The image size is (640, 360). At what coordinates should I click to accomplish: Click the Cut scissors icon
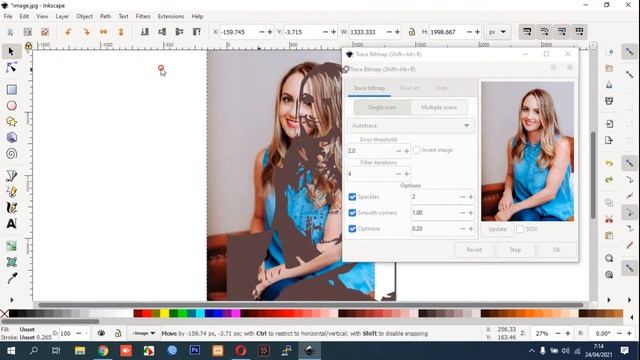click(609, 219)
